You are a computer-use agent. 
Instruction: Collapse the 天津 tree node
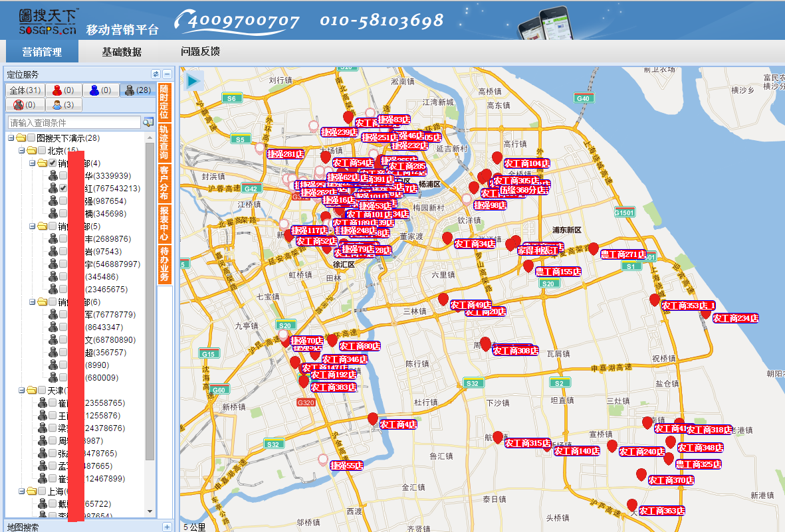(21, 390)
